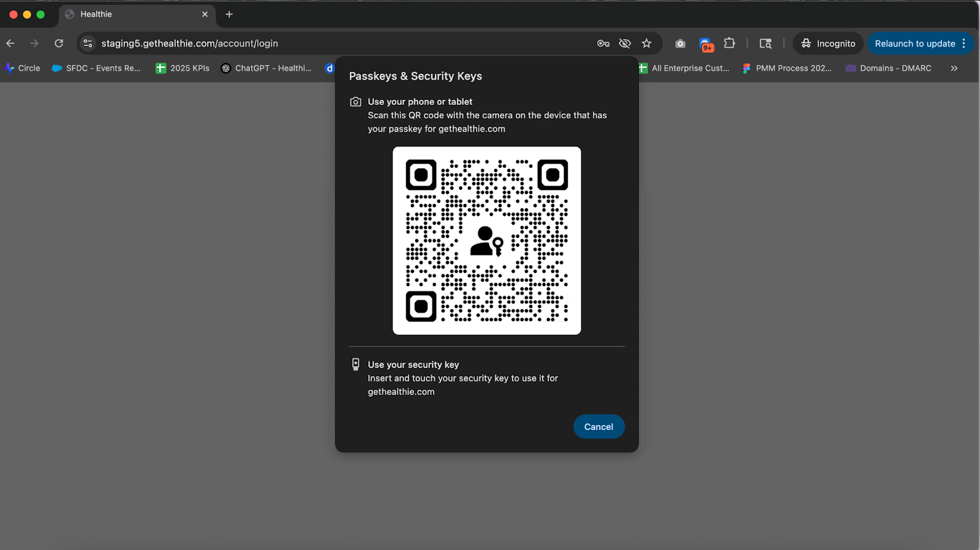Click the camera extension icon
The height and width of the screenshot is (550, 980).
click(680, 43)
